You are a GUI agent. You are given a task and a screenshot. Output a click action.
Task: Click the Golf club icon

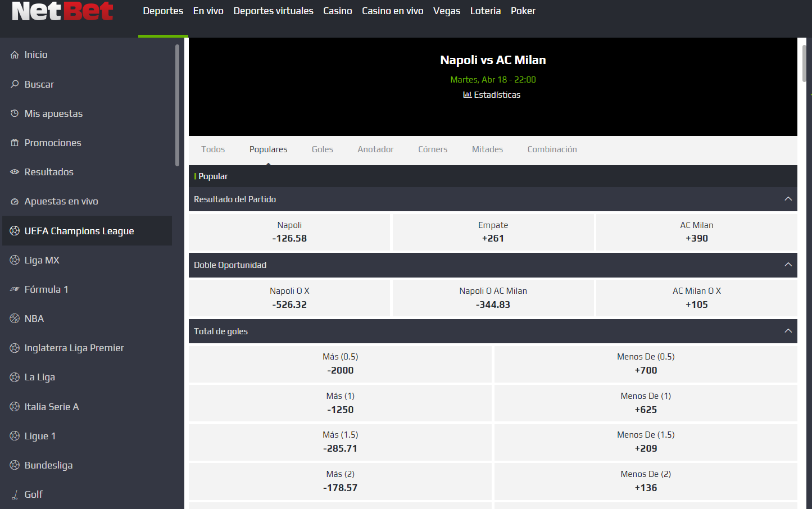tap(15, 494)
